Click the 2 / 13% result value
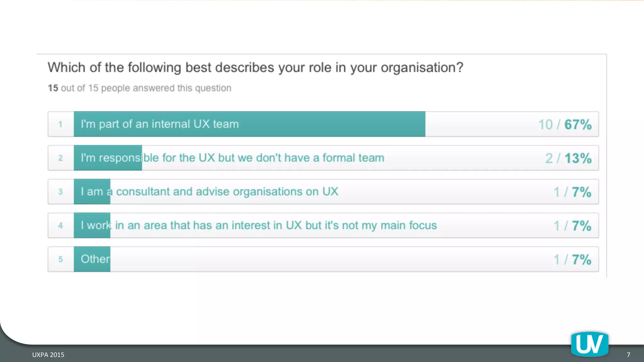 click(568, 158)
